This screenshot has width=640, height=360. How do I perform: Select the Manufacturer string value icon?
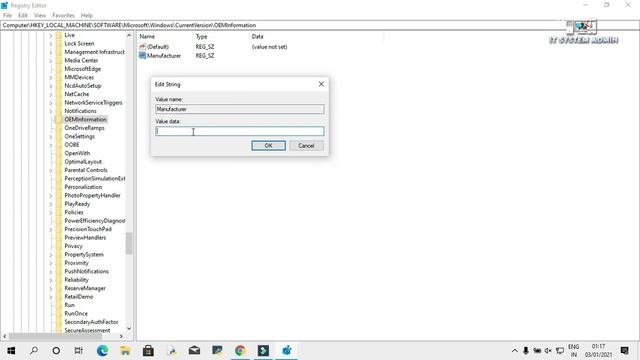tap(142, 56)
